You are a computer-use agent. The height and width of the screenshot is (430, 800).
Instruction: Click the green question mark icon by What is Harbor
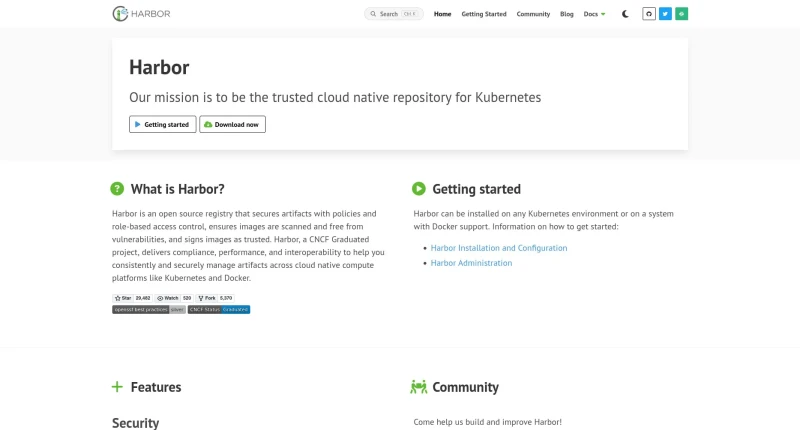coord(117,189)
